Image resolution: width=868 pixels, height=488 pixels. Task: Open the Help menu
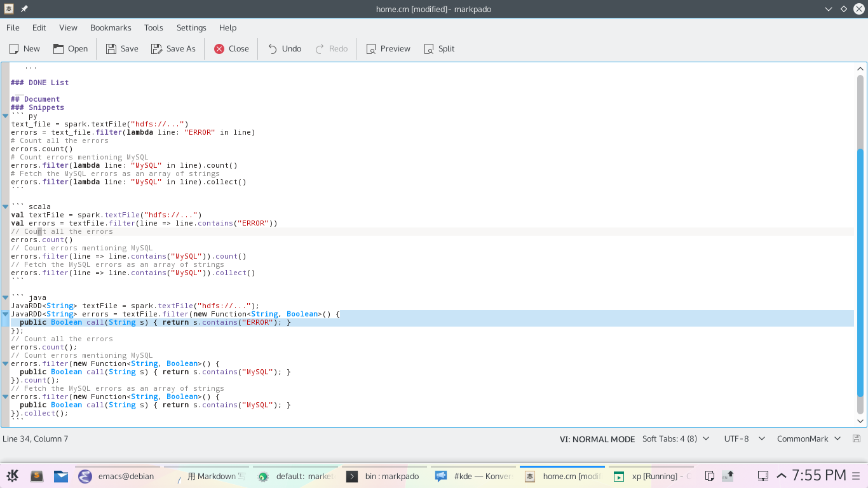[x=227, y=27]
